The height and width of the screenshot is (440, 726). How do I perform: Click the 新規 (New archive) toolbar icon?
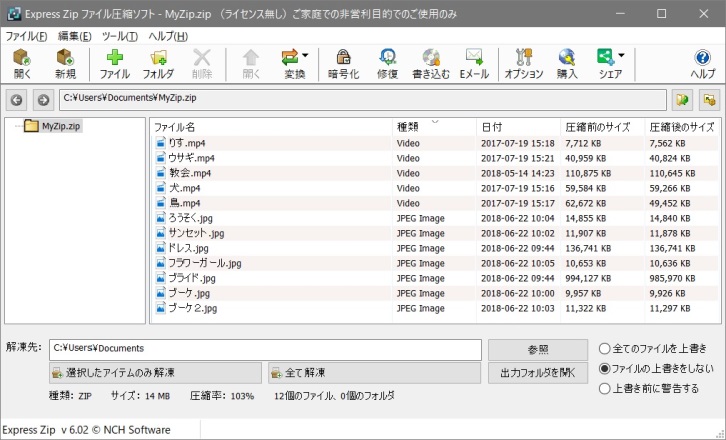pyautogui.click(x=65, y=63)
